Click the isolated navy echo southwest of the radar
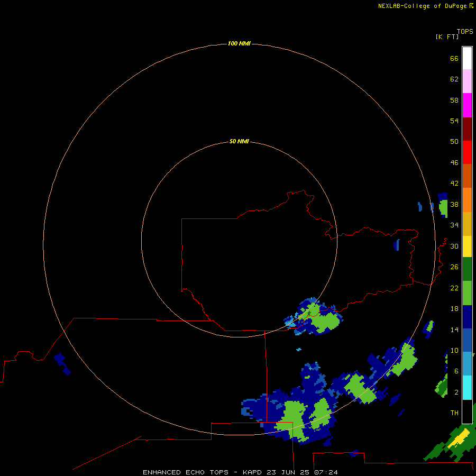476x476 pixels. pos(62,364)
